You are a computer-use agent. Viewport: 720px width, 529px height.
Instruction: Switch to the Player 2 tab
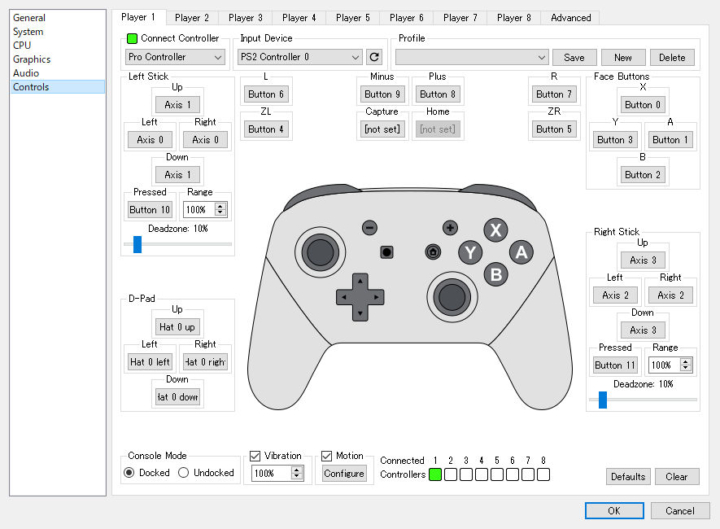pos(191,18)
